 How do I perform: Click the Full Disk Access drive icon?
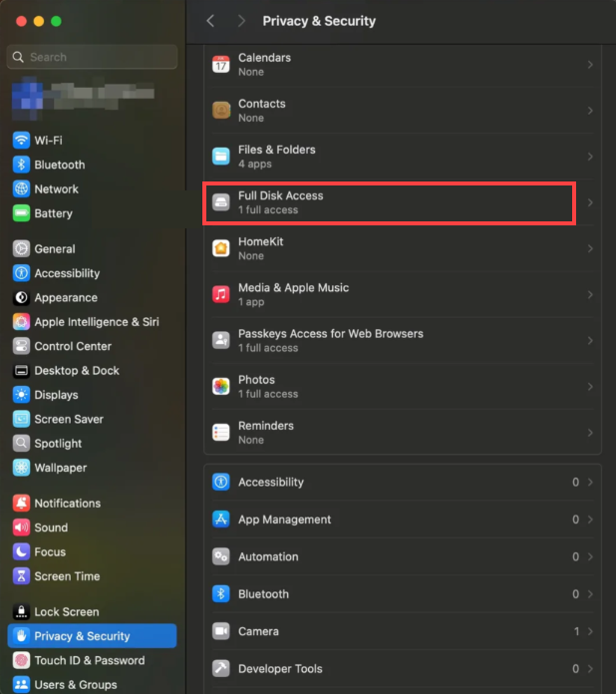click(x=221, y=202)
